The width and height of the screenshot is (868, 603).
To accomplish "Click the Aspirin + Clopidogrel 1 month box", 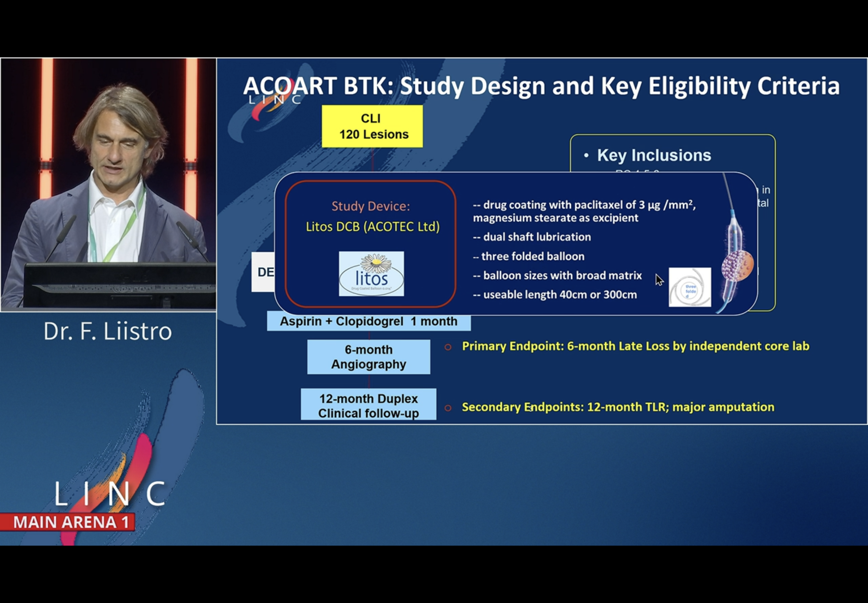I will pyautogui.click(x=369, y=321).
